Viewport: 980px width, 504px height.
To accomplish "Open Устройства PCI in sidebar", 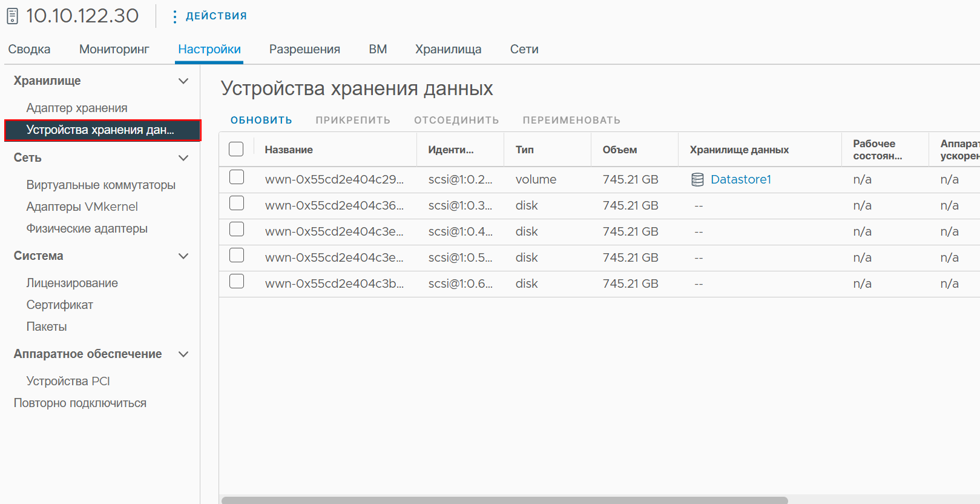I will pos(68,381).
